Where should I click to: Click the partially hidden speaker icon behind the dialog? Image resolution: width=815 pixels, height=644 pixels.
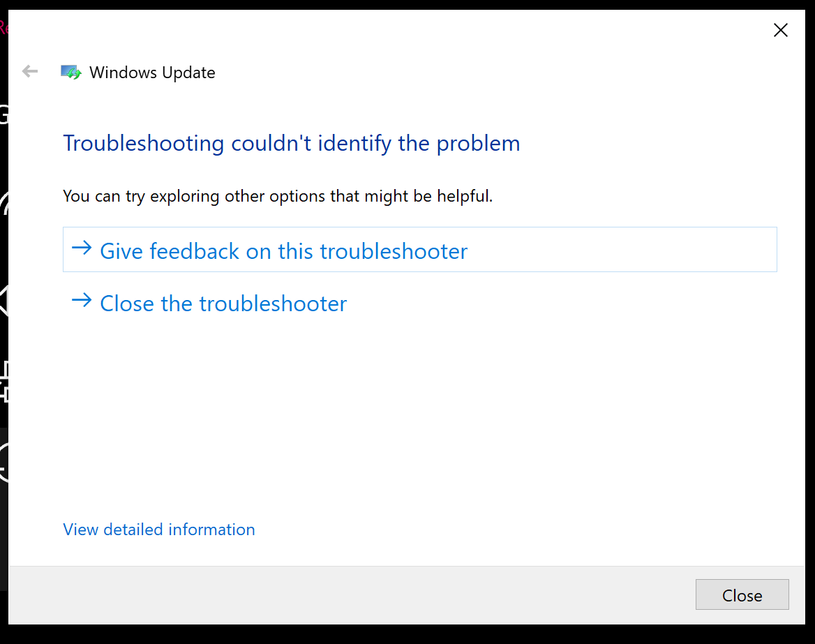pyautogui.click(x=3, y=301)
